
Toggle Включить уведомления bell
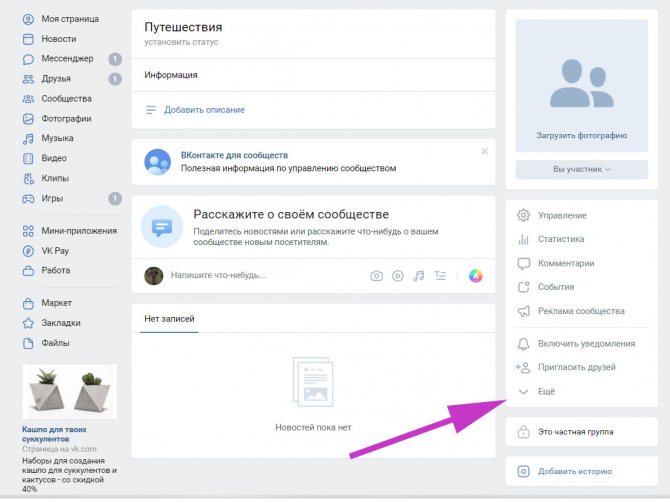click(523, 344)
